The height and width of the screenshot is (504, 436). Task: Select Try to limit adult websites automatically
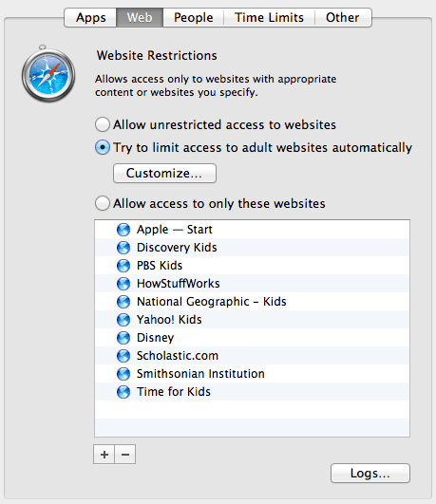103,147
